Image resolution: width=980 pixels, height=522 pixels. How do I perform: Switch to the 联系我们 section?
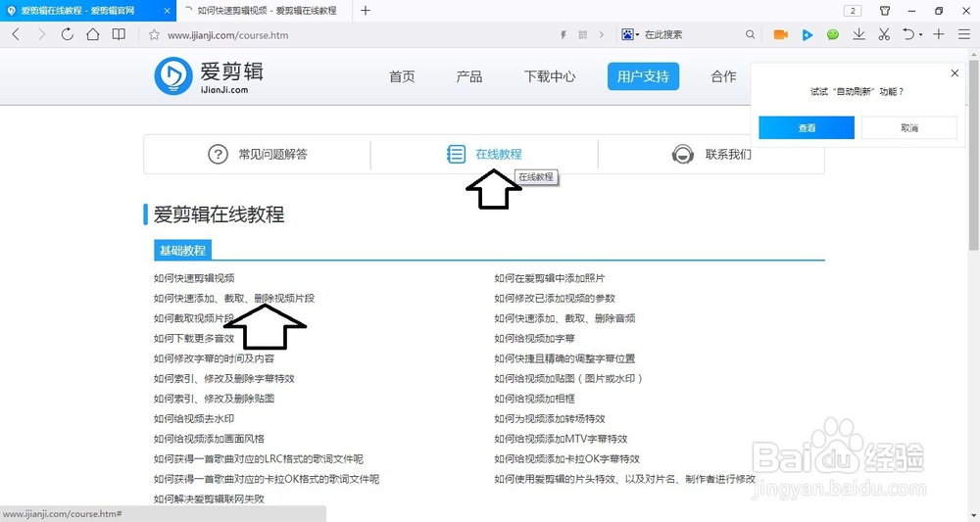711,154
